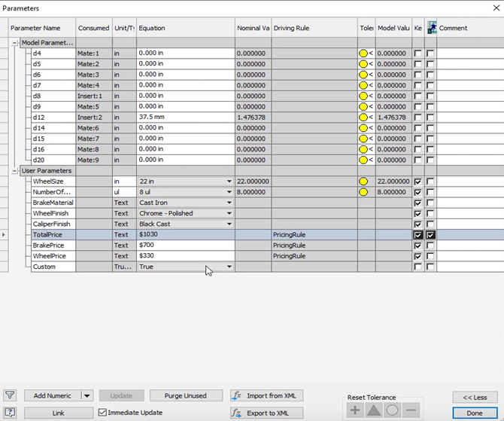Click yellow tolerance circle for d8
Viewport: 504px width, 421px height.
point(363,96)
